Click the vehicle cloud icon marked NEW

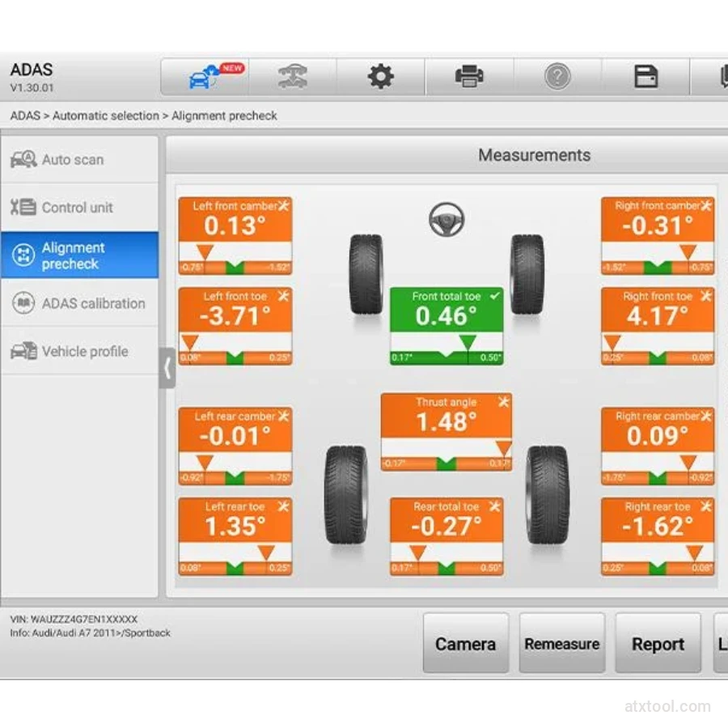click(x=204, y=78)
